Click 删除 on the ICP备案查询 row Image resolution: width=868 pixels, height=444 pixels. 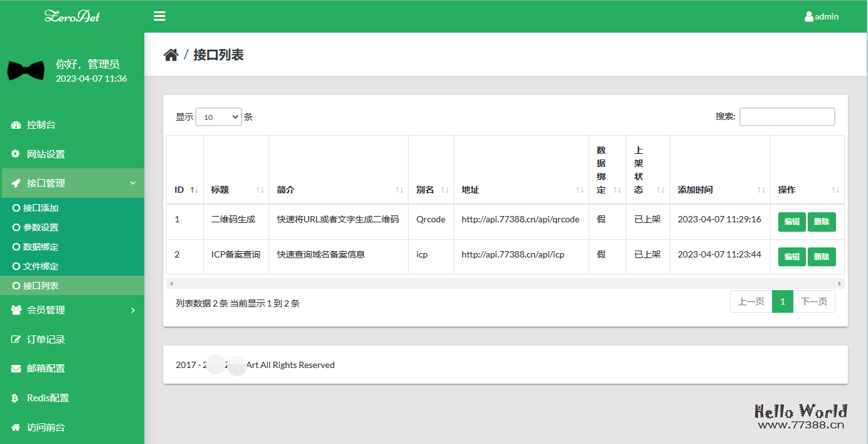coord(822,256)
